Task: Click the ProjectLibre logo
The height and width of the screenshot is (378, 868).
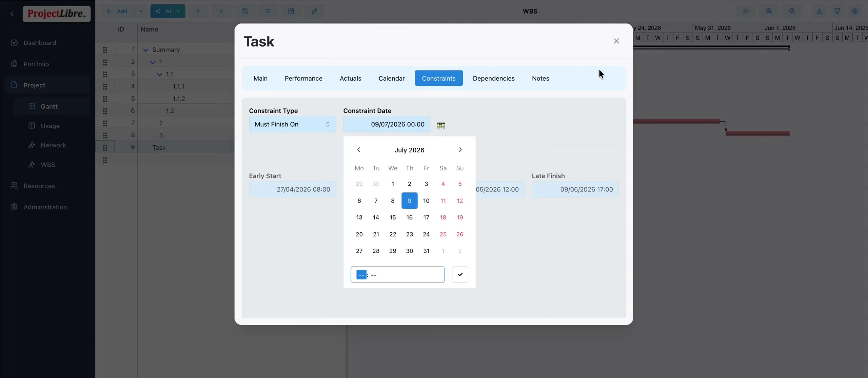Action: 57,14
